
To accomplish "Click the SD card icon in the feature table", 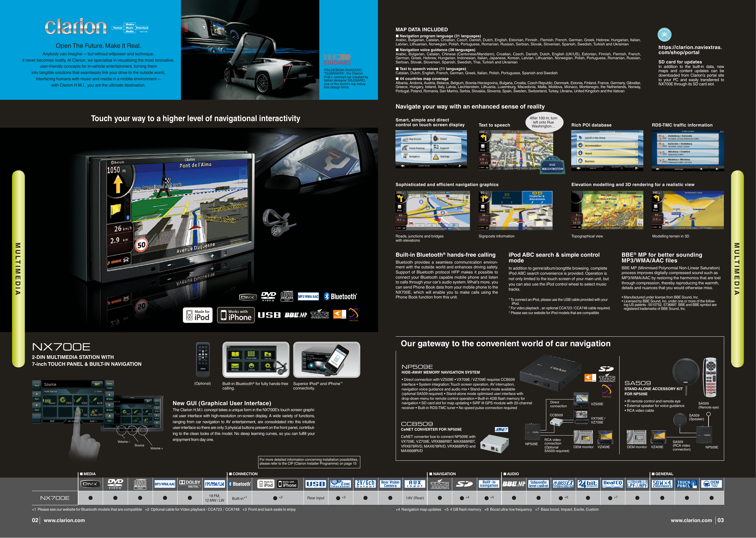I will click(464, 484).
